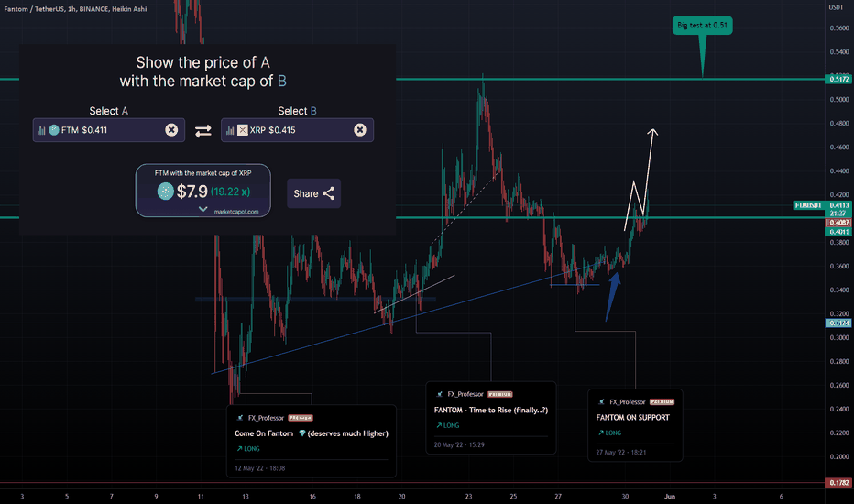
Task: Click the bar-chart icon beside FTM
Action: pos(41,130)
